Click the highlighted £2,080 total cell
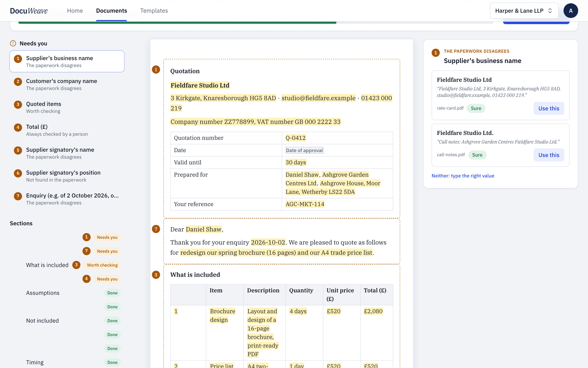Image resolution: width=588 pixels, height=368 pixels. coord(373,311)
